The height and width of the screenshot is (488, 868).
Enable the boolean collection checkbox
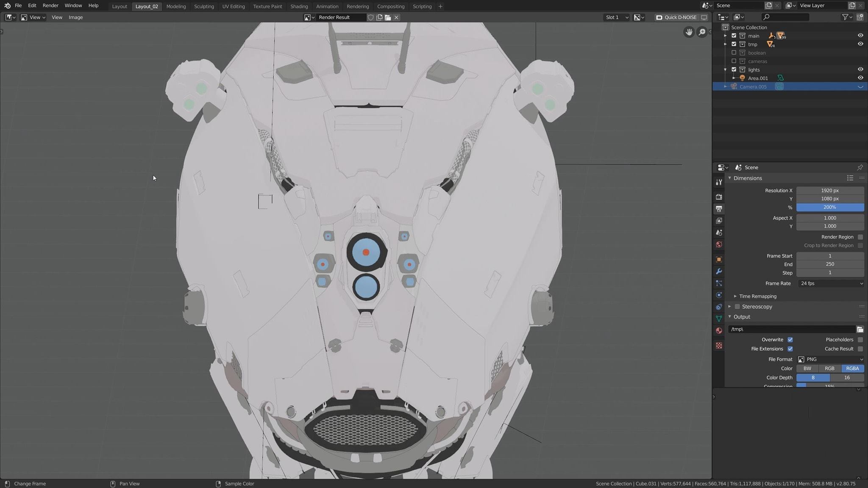(x=734, y=53)
